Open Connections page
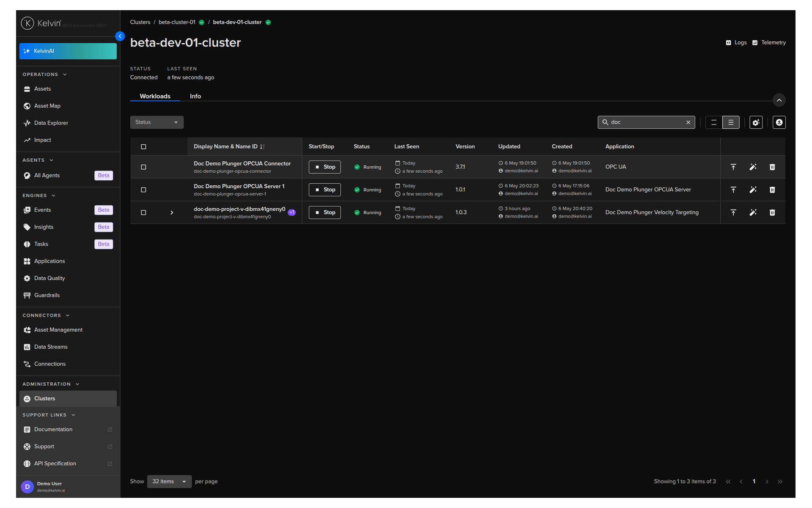The height and width of the screenshot is (508, 812). pos(68,364)
